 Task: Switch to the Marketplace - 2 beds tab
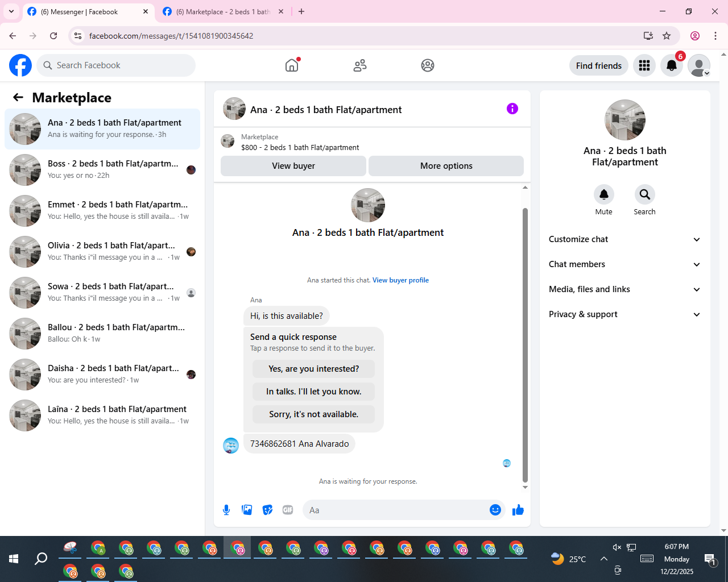[x=223, y=11]
